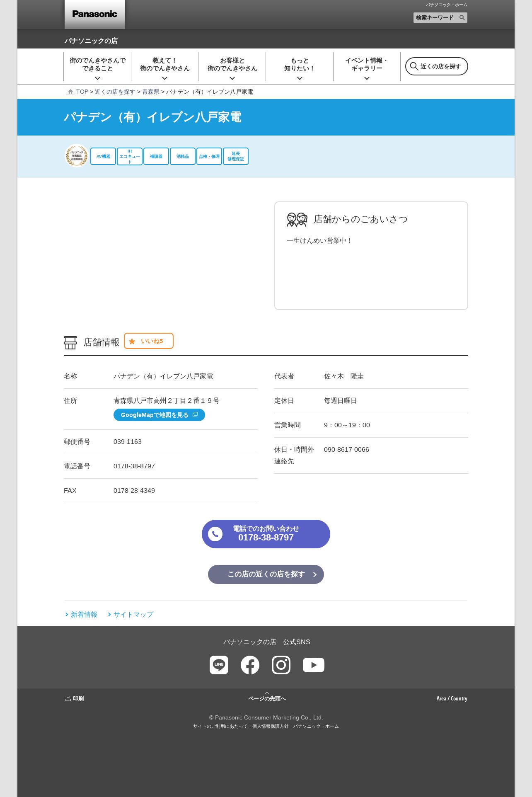532x797 pixels.
Task: Click the external link icon on GoogleMap button
Action: point(195,414)
